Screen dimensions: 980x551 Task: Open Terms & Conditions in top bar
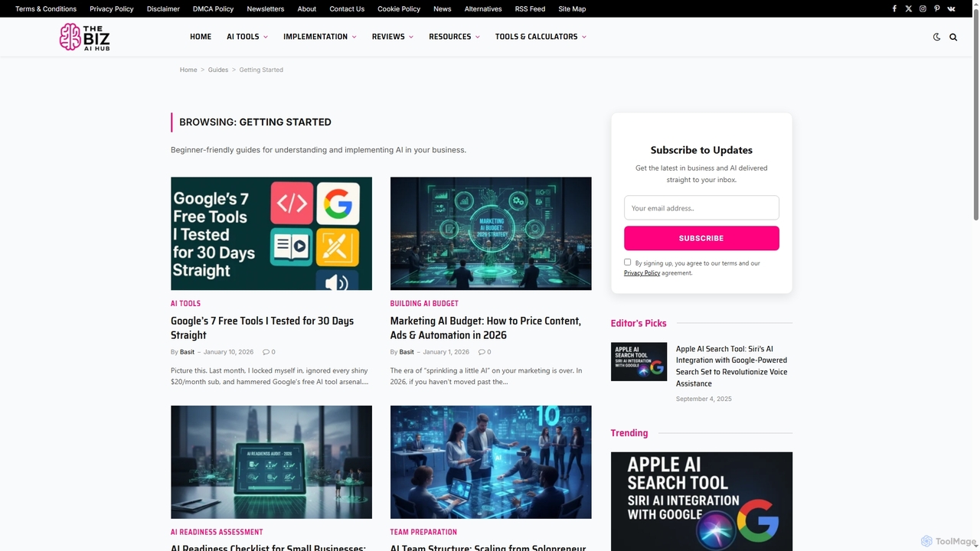46,9
